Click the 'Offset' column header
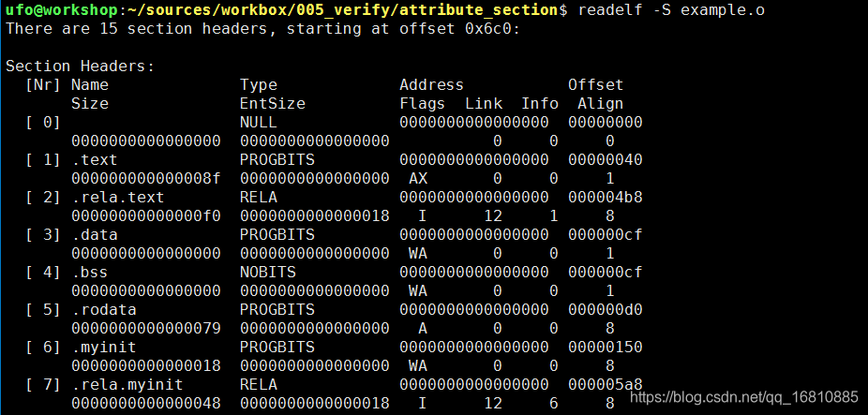Screen dimensions: 868x415 [x=595, y=85]
